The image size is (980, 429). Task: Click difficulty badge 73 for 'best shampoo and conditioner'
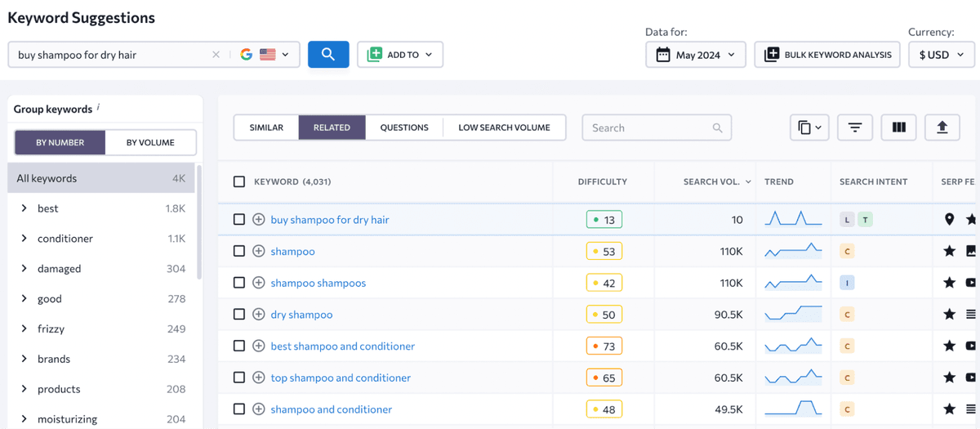pos(604,346)
